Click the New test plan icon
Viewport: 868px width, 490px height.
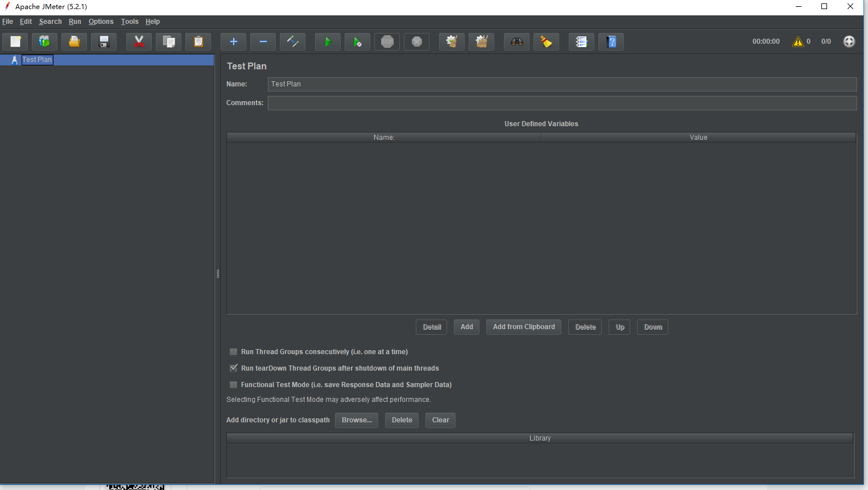[15, 41]
